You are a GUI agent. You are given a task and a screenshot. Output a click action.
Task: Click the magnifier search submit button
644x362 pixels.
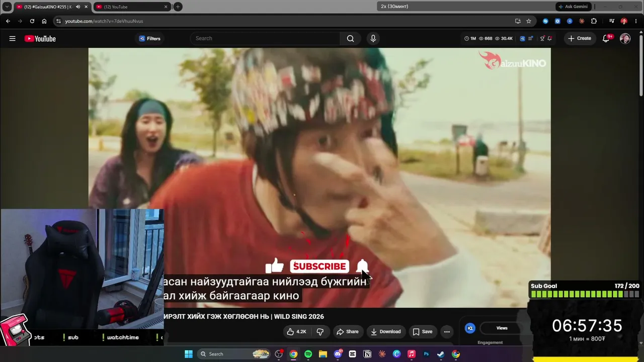click(350, 39)
